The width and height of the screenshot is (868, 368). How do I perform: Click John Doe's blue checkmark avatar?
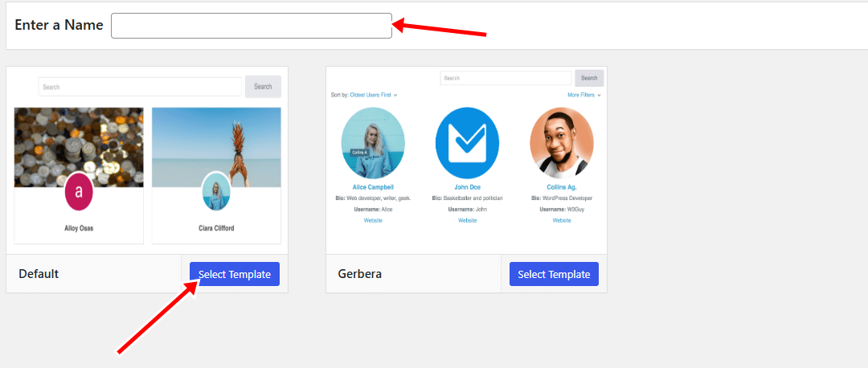point(467,142)
